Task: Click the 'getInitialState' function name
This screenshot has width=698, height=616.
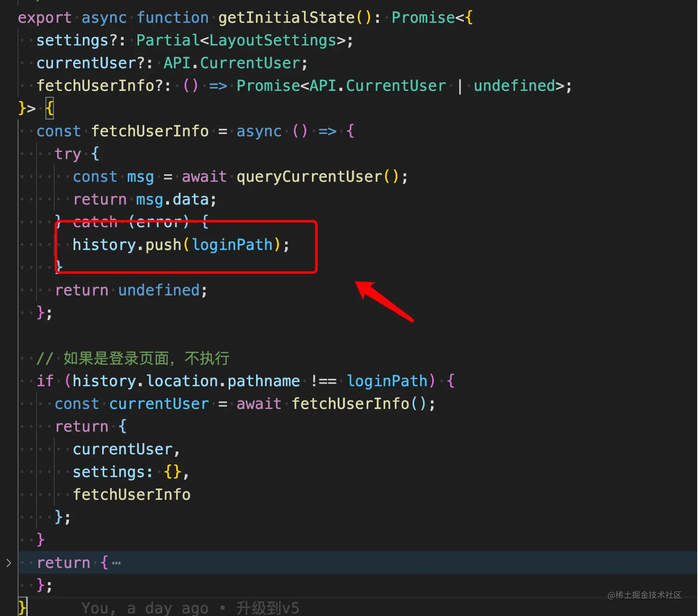Action: pyautogui.click(x=286, y=18)
